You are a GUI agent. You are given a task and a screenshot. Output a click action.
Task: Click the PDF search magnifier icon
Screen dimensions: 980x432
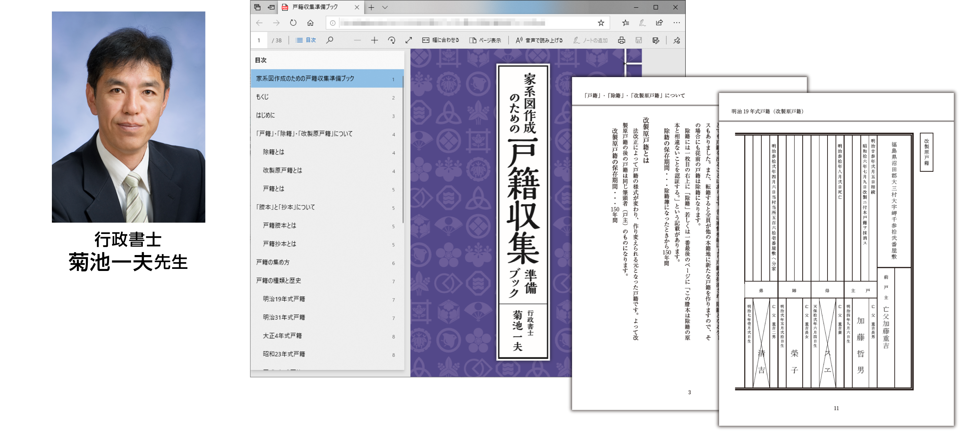pos(330,40)
